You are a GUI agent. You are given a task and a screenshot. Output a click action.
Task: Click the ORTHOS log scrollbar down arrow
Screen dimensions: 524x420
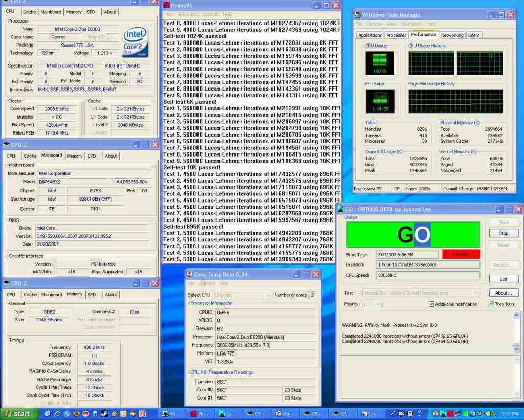point(516,349)
